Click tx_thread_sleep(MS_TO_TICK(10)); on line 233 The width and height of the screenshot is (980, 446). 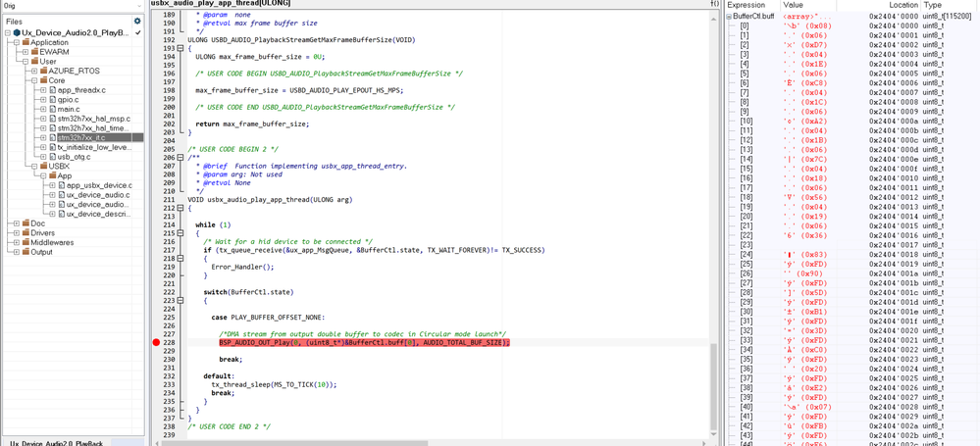tap(274, 385)
